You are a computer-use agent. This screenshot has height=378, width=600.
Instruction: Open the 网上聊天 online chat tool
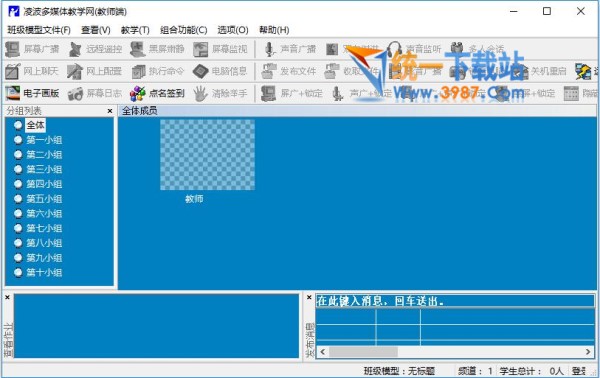[x=32, y=71]
